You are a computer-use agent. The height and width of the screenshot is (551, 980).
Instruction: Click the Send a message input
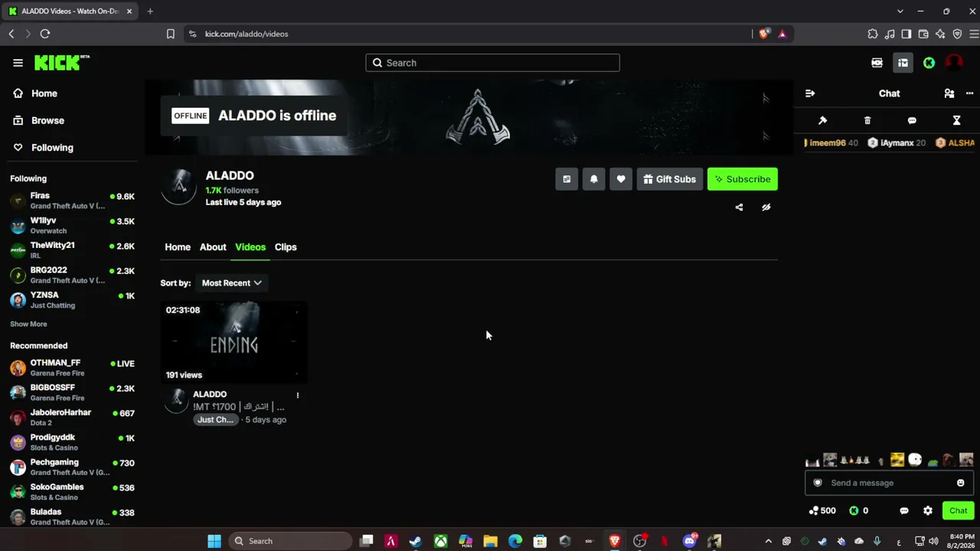(x=888, y=483)
